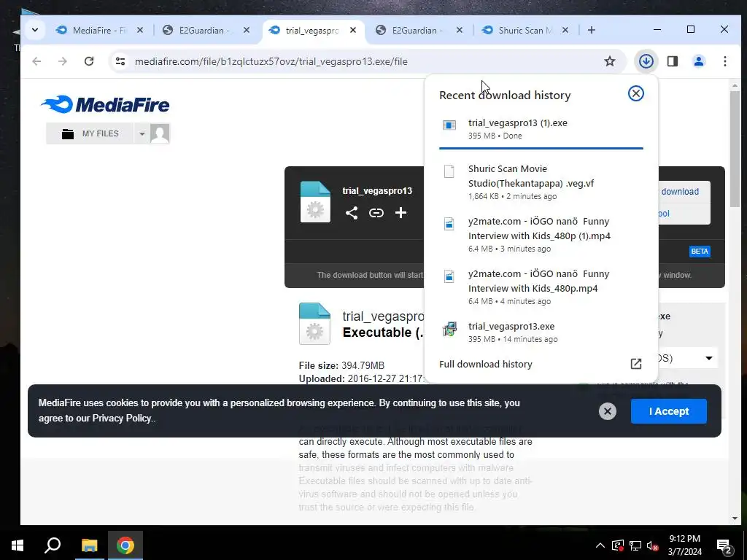
Task: Click the user avatar next to MY FILES
Action: [160, 133]
